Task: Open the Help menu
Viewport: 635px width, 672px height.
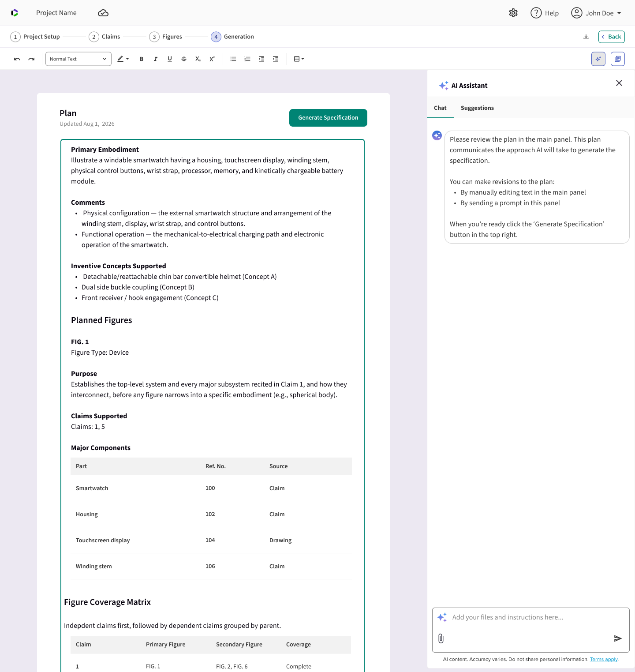Action: (x=545, y=13)
